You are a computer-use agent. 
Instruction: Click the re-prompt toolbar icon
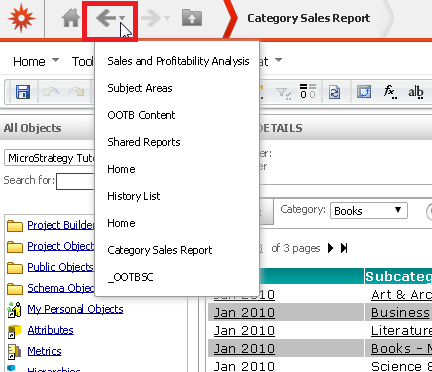(x=364, y=91)
